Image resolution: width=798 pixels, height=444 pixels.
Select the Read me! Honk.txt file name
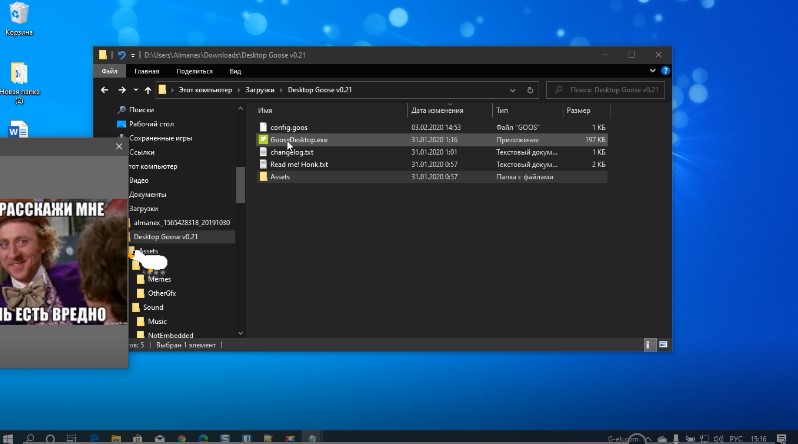299,164
